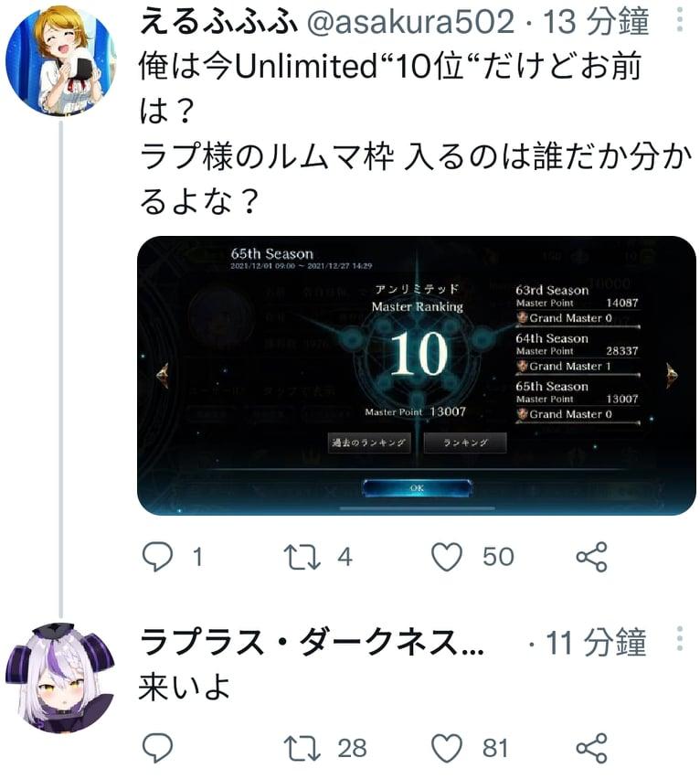The height and width of the screenshot is (779, 700).
Task: Go to next page with right arrow
Action: coord(671,375)
